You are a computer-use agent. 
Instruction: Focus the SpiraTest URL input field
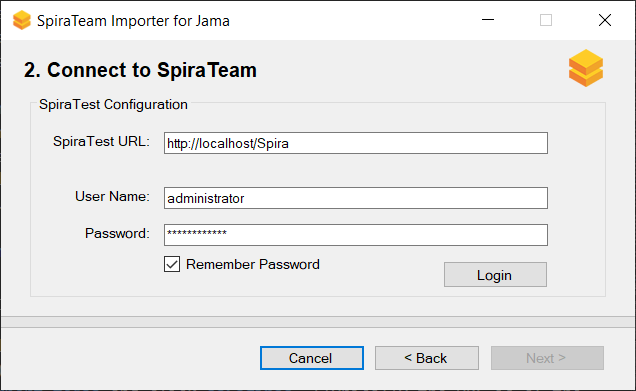pyautogui.click(x=356, y=143)
